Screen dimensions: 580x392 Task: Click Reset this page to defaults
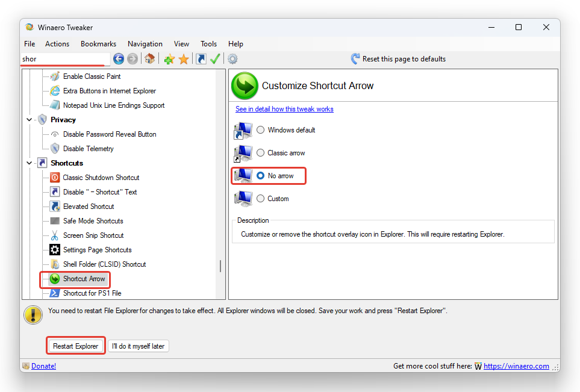[398, 59]
